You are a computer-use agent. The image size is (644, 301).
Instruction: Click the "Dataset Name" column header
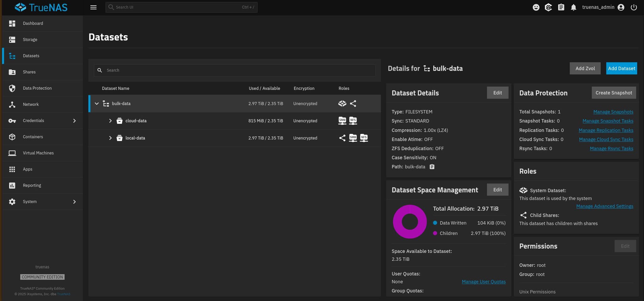tap(115, 88)
